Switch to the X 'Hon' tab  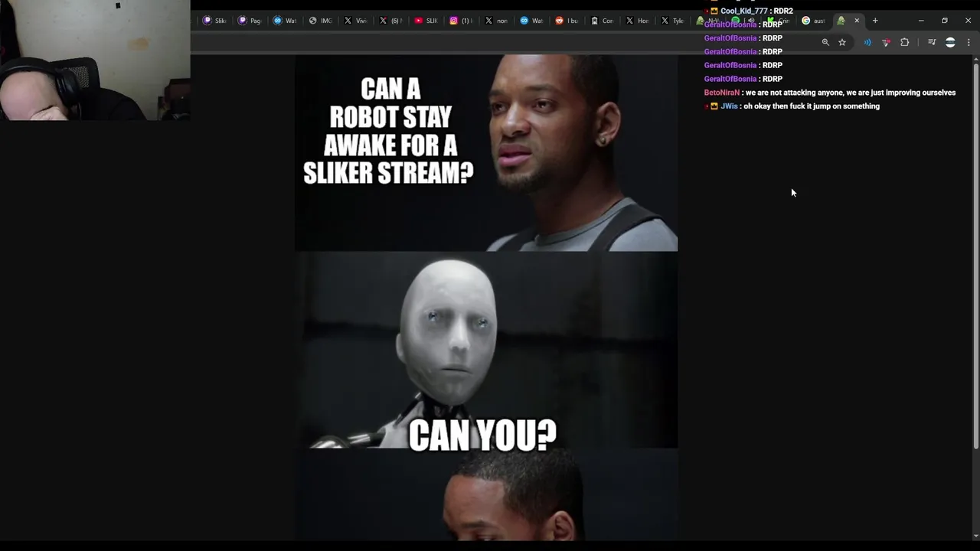click(x=637, y=21)
